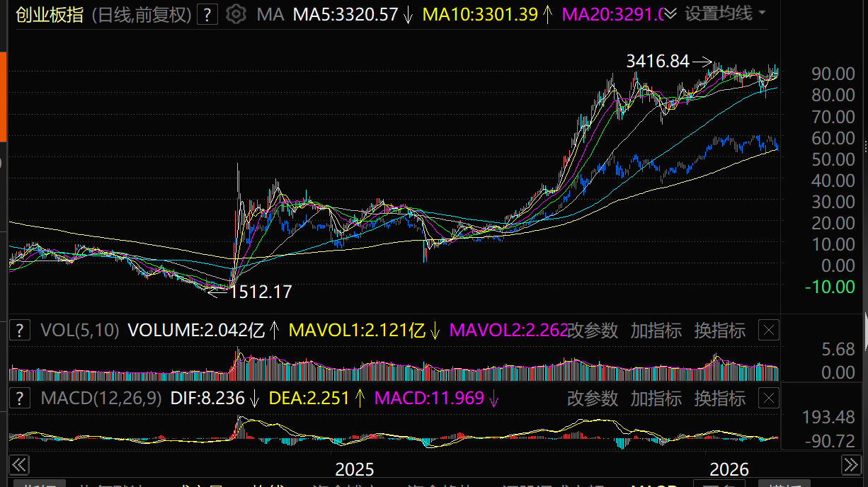Screen dimensions: 868x487
Task: Click 改参数 in the VOL panel
Action: (x=593, y=330)
